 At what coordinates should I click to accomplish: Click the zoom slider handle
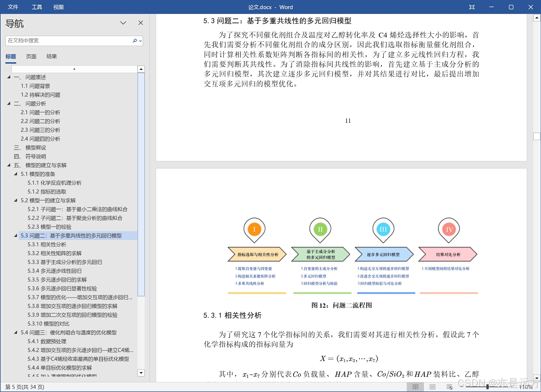(487, 387)
